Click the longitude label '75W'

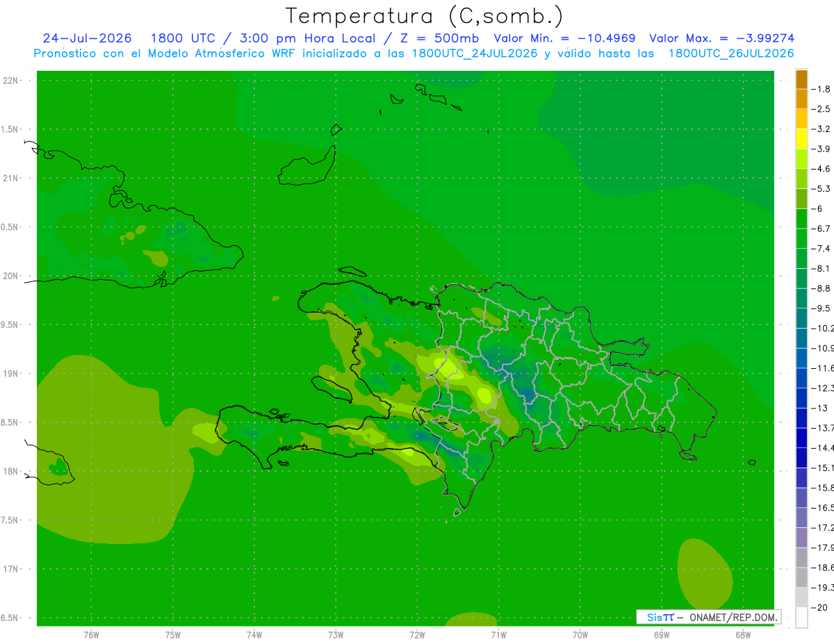(173, 635)
